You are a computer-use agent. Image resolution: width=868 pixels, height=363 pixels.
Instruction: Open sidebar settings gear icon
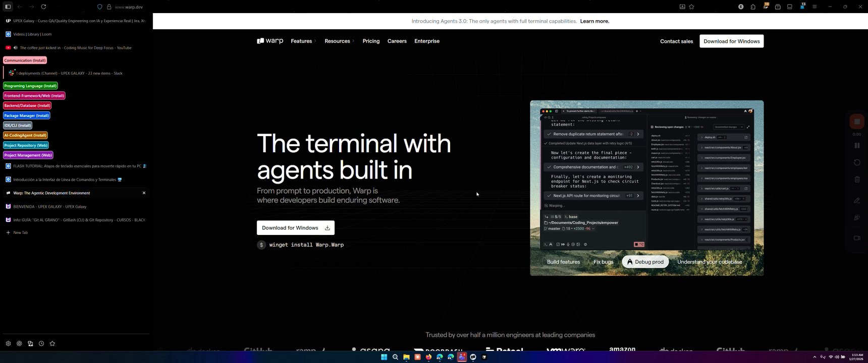click(x=8, y=343)
